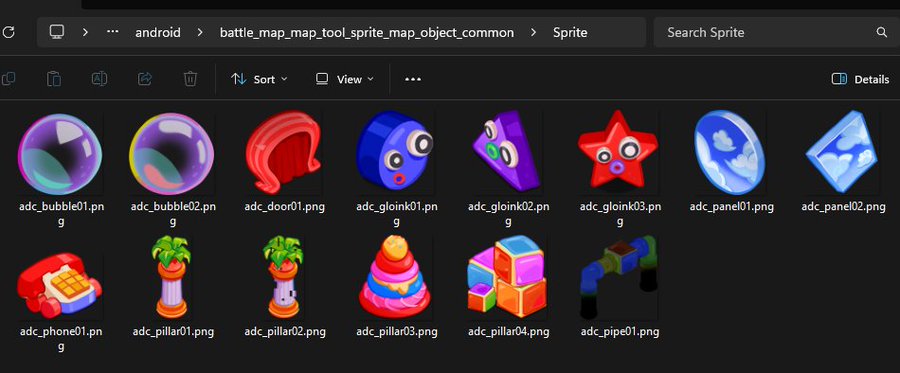Click the adc_gloink03.png file name
This screenshot has width=900, height=373.
620,213
